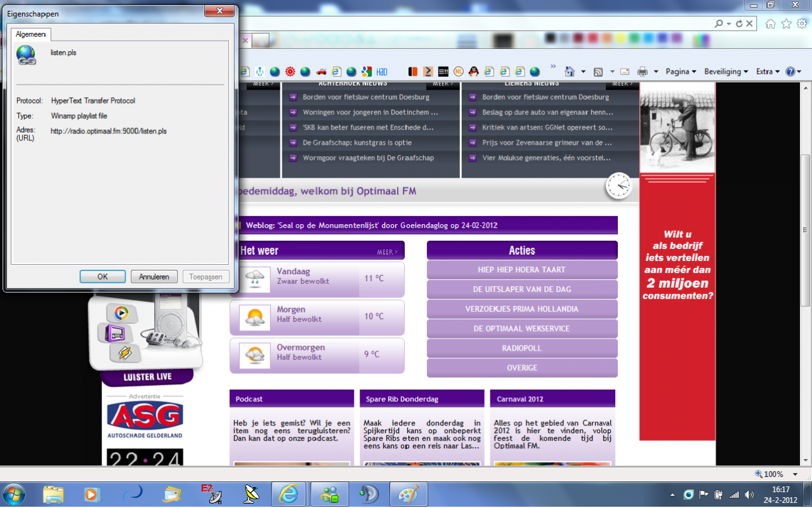Click HIEP HIEP HOERA TAART action
This screenshot has width=812, height=508.
pos(522,270)
